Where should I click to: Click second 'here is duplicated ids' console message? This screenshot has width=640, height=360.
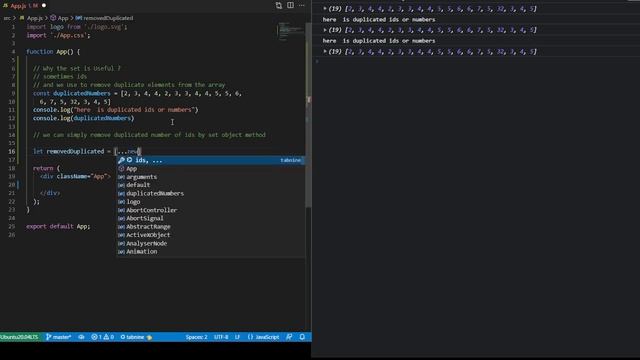379,40
